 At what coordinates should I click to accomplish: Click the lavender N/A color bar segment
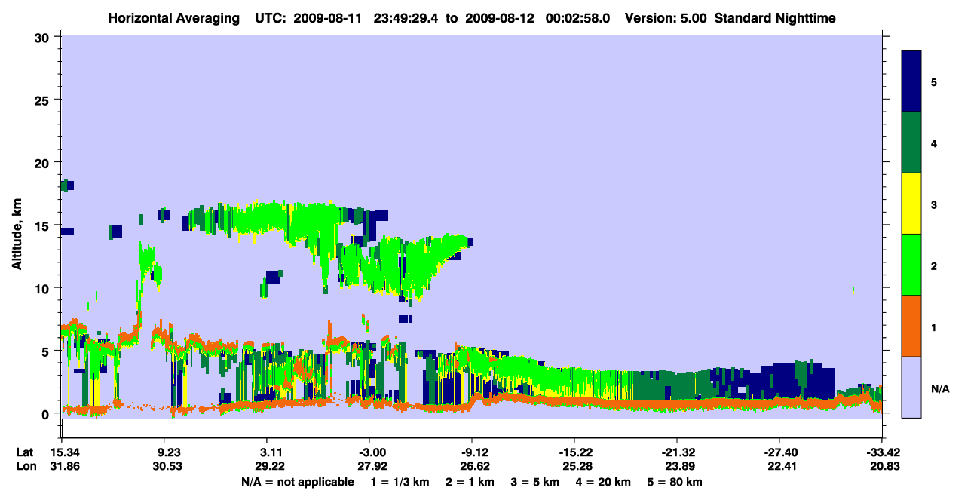911,386
